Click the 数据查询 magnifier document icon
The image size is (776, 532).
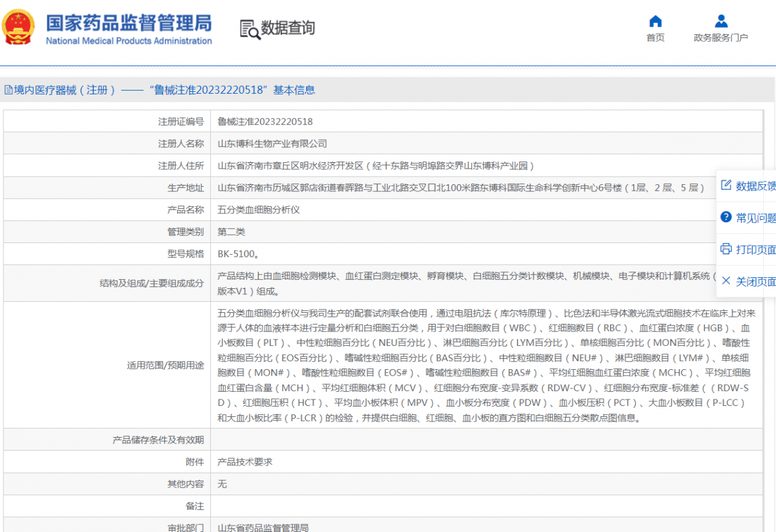click(249, 29)
